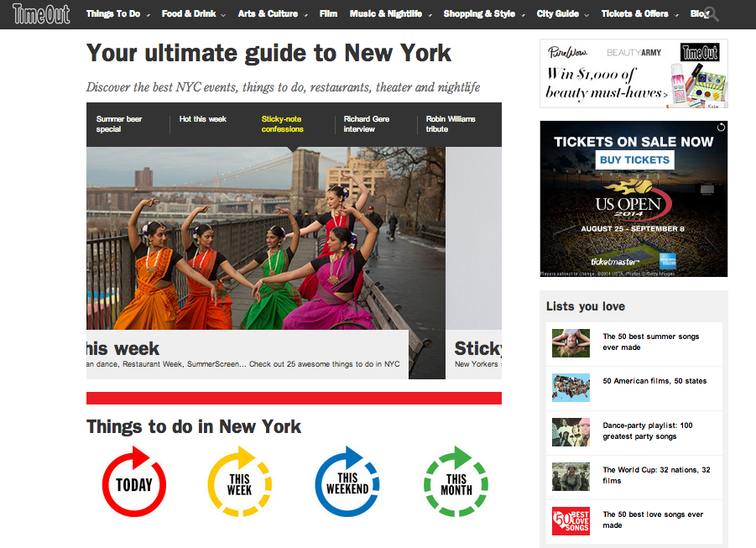Open the PureWow beauty giveaway ad
Image resolution: width=756 pixels, height=548 pixels.
[633, 74]
